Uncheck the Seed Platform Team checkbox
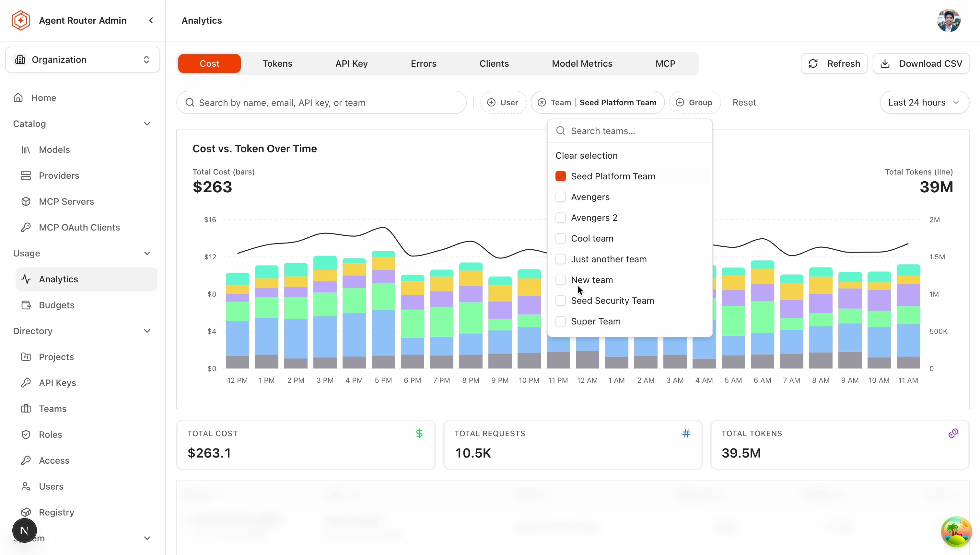 [560, 176]
